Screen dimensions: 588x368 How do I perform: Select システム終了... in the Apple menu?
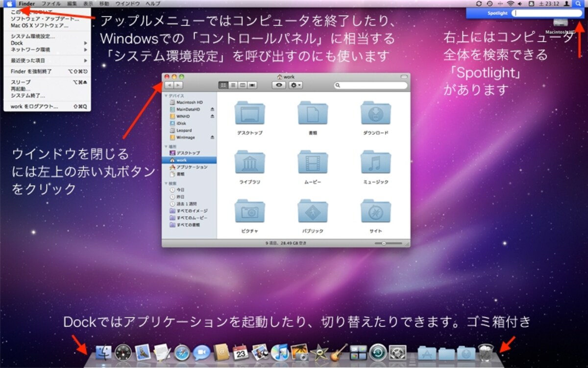pos(48,96)
